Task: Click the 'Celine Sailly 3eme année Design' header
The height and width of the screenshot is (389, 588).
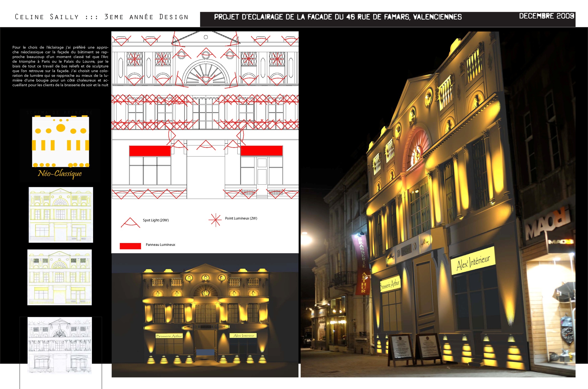Action: coord(102,17)
